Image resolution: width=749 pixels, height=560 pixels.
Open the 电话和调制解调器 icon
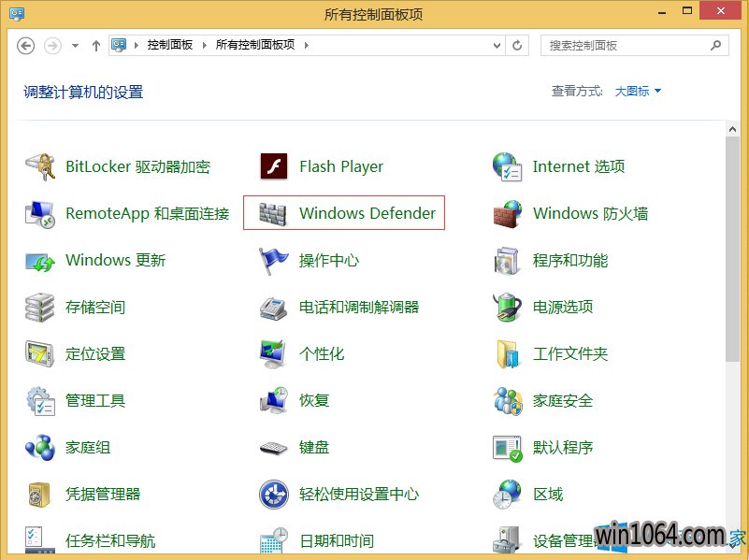pyautogui.click(x=273, y=308)
